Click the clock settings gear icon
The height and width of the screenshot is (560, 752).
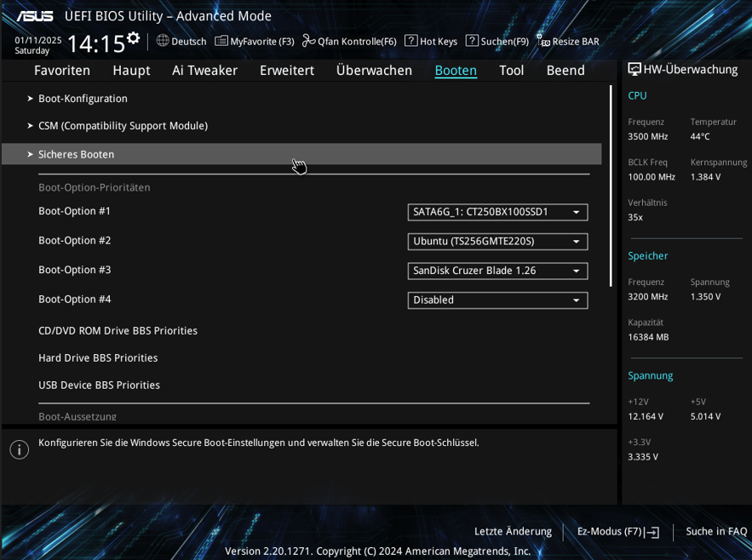point(134,38)
